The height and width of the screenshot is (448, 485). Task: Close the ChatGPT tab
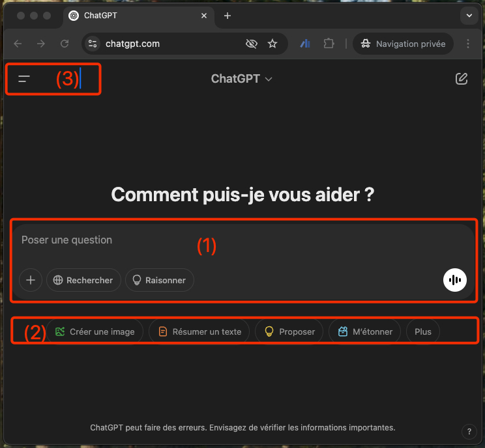[x=204, y=16]
